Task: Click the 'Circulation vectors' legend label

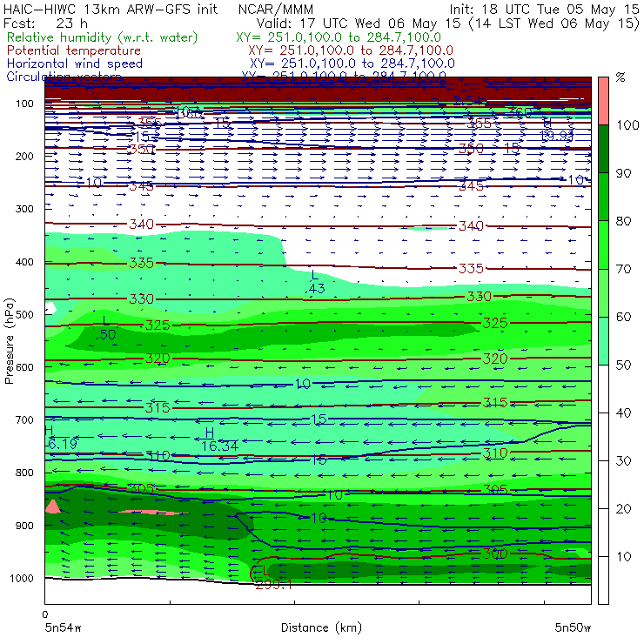Action: click(64, 76)
